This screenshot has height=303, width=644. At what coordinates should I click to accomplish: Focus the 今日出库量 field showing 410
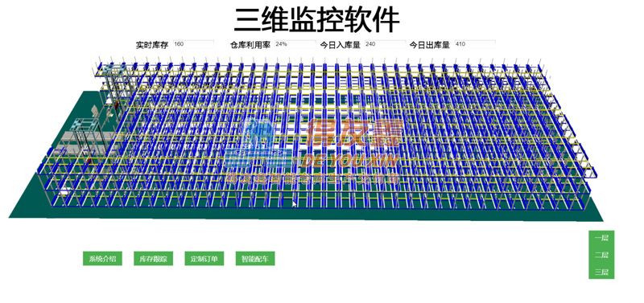475,44
